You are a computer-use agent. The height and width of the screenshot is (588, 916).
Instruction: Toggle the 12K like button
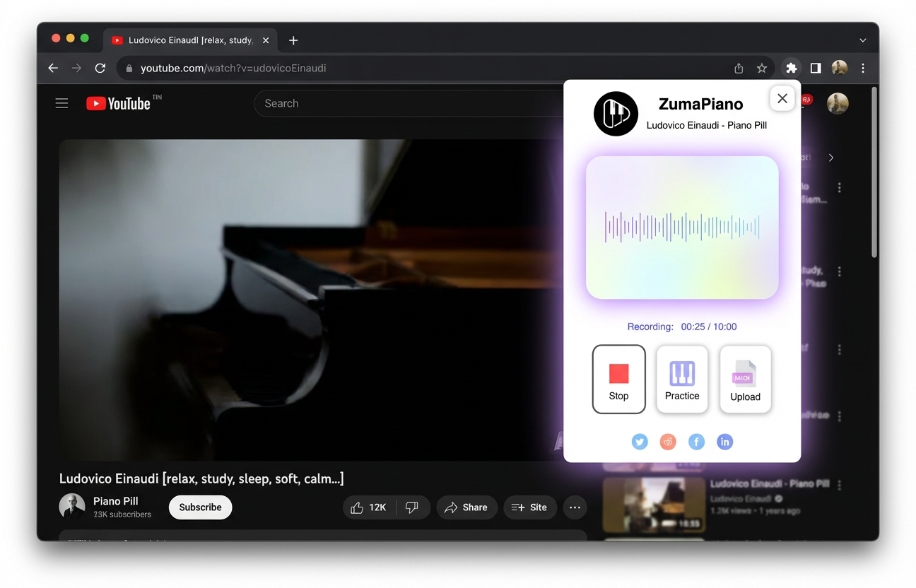click(x=368, y=507)
